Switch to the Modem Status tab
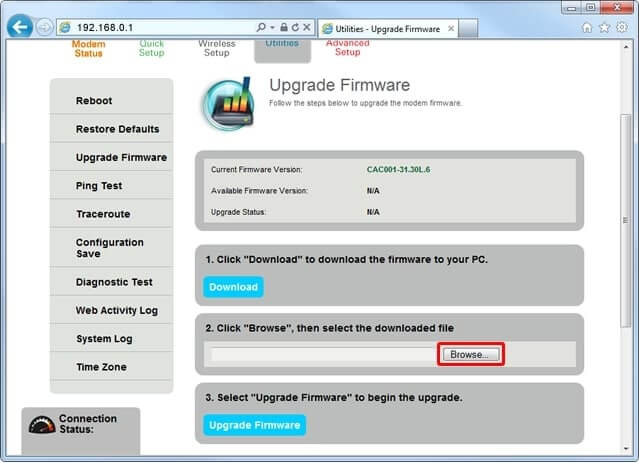Image resolution: width=639 pixels, height=463 pixels. tap(88, 48)
